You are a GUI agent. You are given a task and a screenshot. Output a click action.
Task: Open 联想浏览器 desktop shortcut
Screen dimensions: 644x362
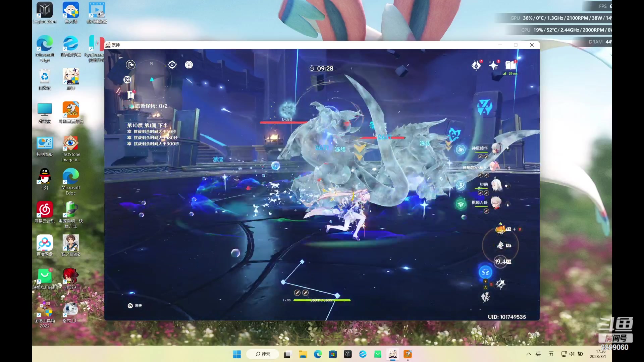pyautogui.click(x=71, y=46)
